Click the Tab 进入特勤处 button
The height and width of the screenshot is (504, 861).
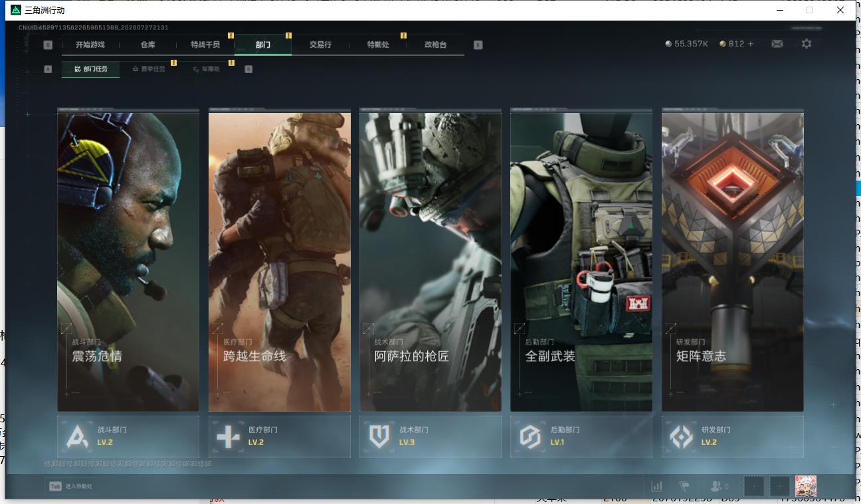(70, 486)
